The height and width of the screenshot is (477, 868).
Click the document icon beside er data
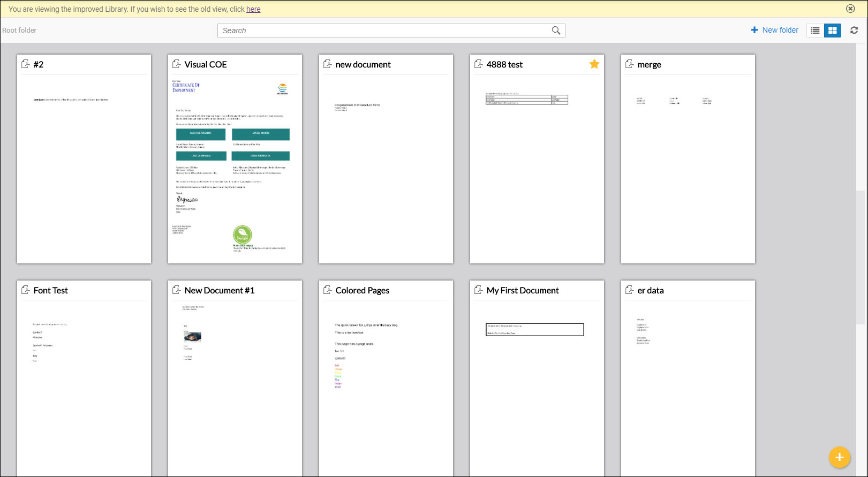[630, 290]
